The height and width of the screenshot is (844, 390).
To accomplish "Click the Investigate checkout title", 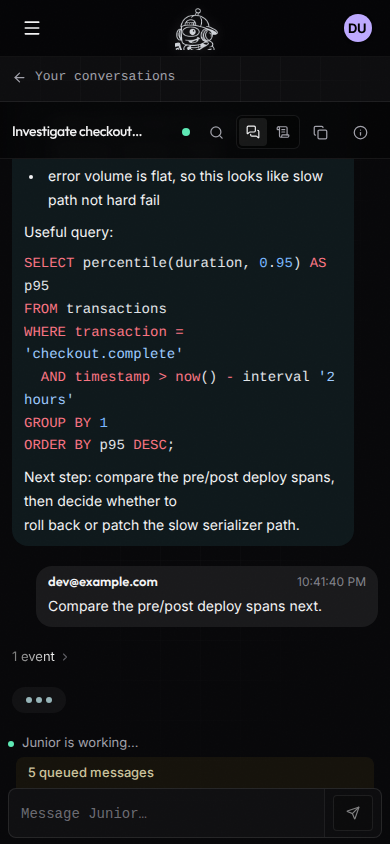I will (x=77, y=132).
